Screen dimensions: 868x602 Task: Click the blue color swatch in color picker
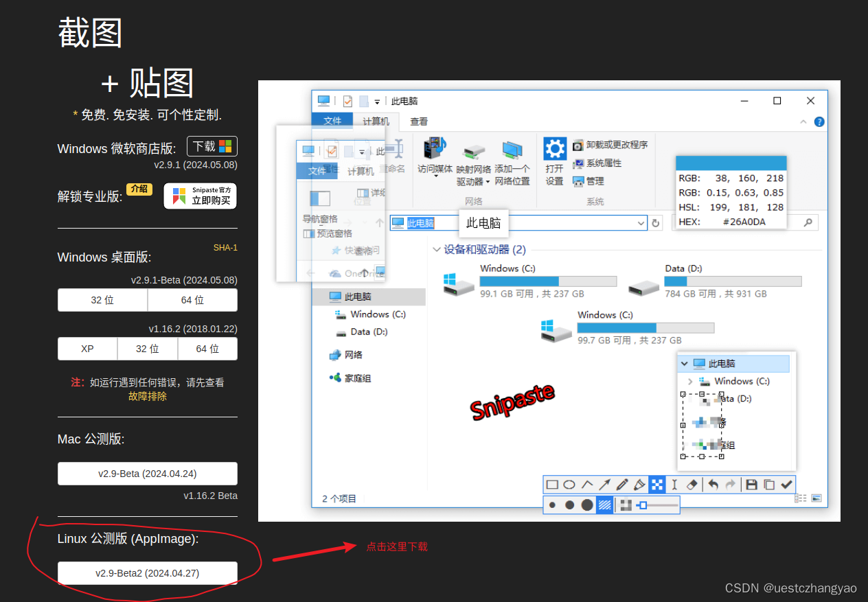coord(731,163)
